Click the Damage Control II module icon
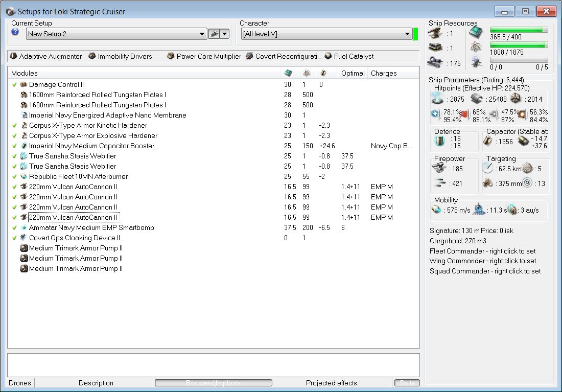Viewport: 562px width, 392px height. (x=24, y=85)
